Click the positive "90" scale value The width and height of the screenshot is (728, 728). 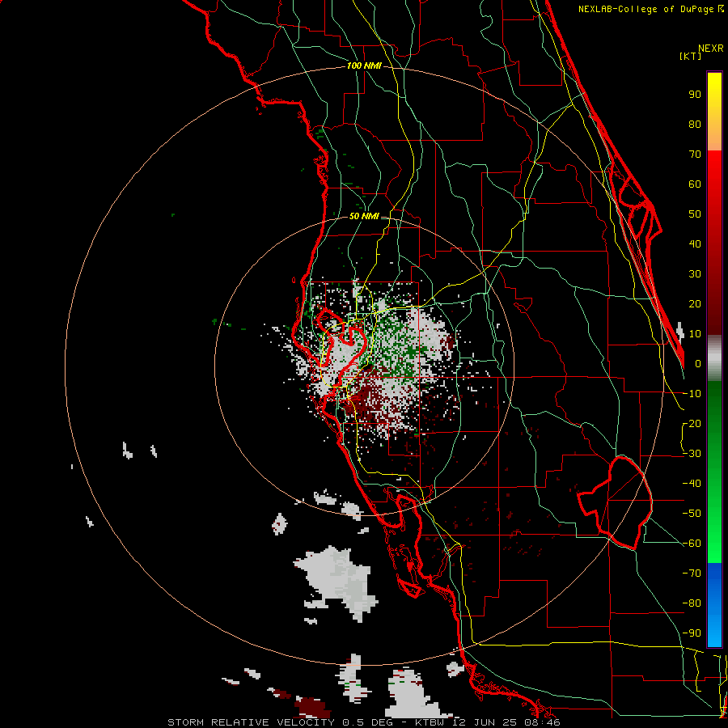click(x=695, y=95)
